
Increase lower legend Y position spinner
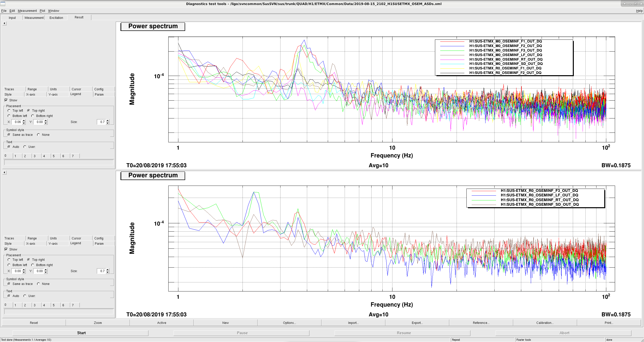coord(46,270)
